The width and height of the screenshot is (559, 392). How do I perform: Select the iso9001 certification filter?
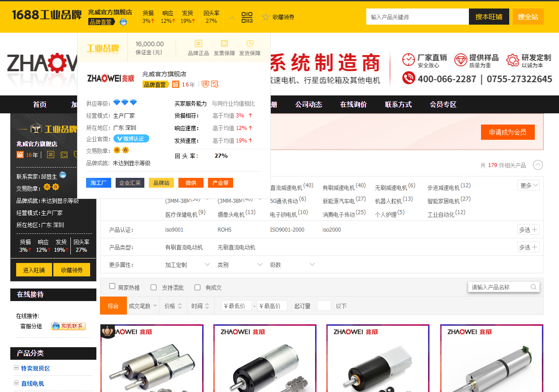174,230
